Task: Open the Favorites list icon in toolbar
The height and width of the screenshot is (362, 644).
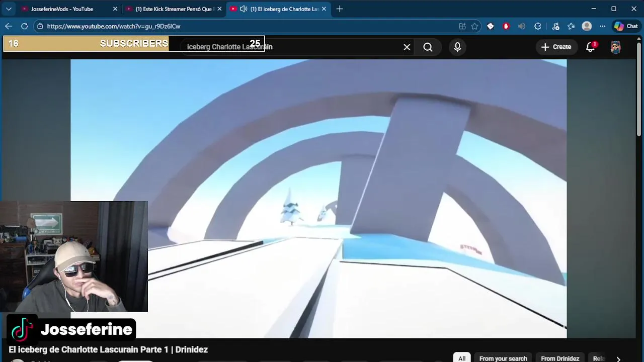Action: 571,26
